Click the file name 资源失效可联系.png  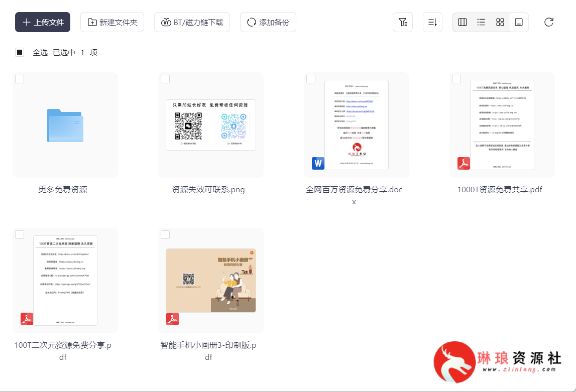(x=208, y=189)
